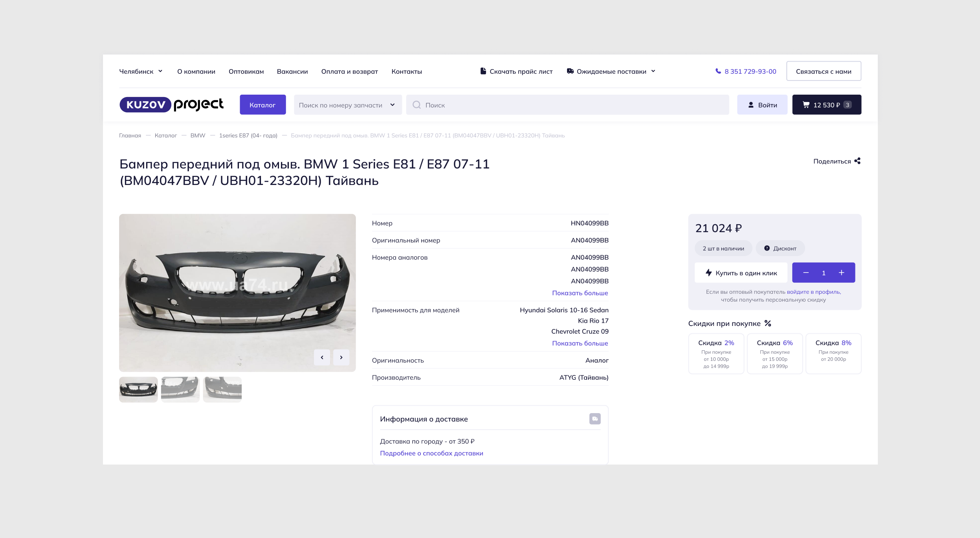Open the cart showing 12 530 ₽

click(826, 104)
